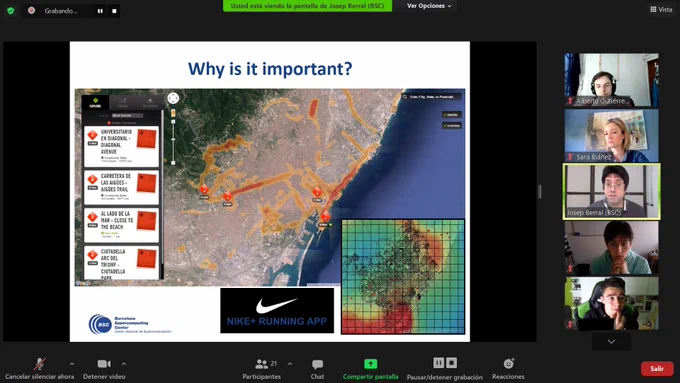Show more participants with down chevron
The image size is (680, 383).
pyautogui.click(x=611, y=342)
